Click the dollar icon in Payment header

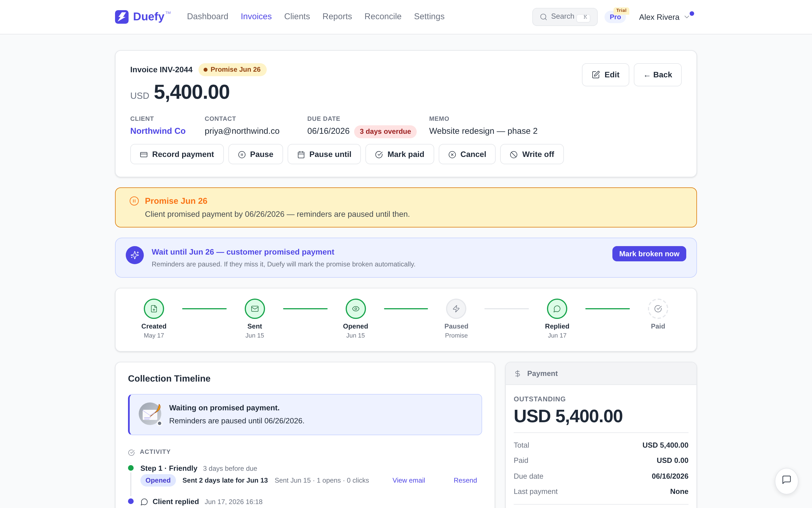[517, 374]
